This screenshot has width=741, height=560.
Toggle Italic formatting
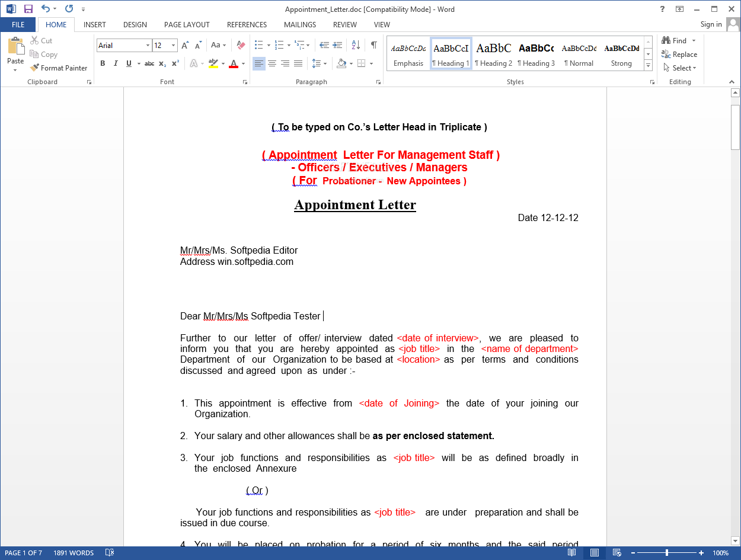[116, 63]
